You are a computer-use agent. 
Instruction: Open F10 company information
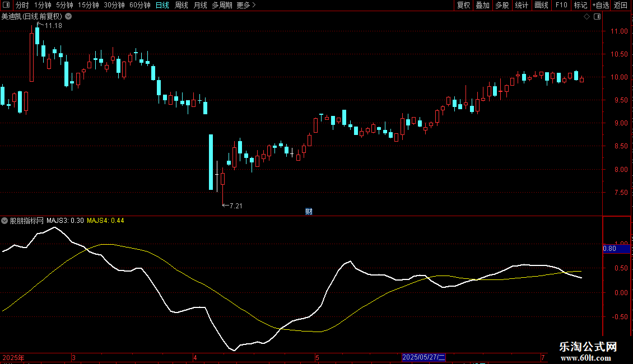pos(561,5)
